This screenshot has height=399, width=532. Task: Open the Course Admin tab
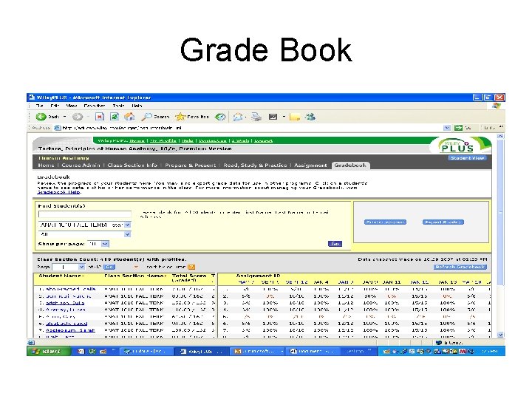(81, 166)
